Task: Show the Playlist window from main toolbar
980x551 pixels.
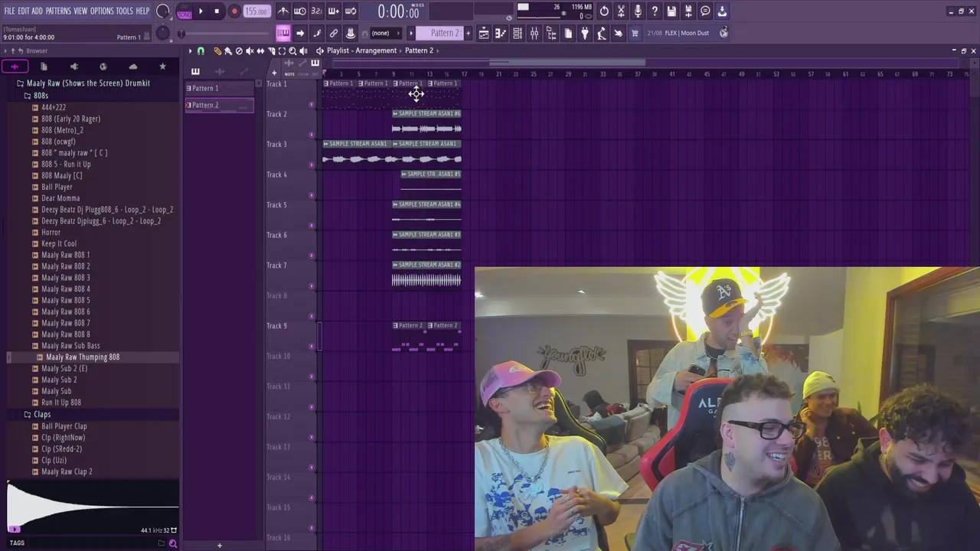Action: (484, 33)
